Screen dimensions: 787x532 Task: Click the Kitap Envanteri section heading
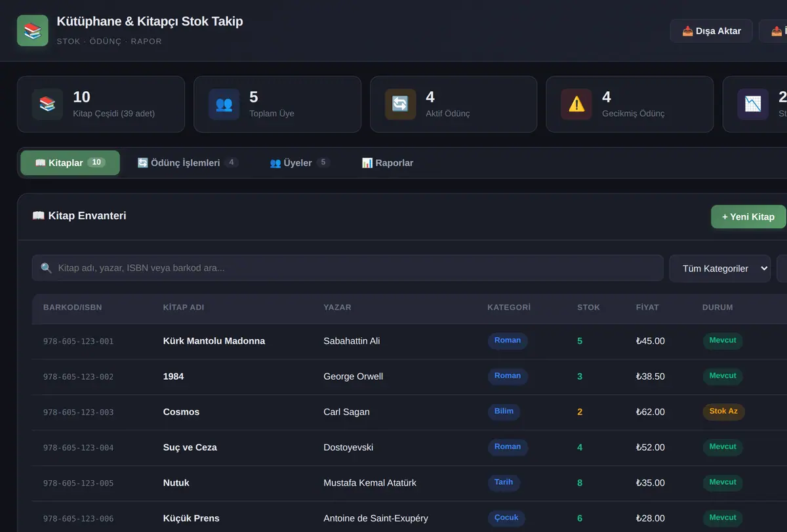79,216
